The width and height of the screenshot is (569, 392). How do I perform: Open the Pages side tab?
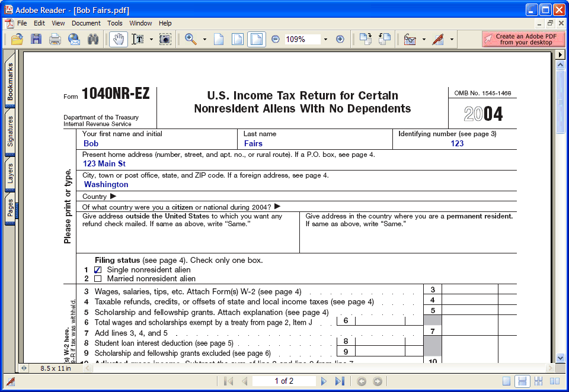click(x=10, y=208)
